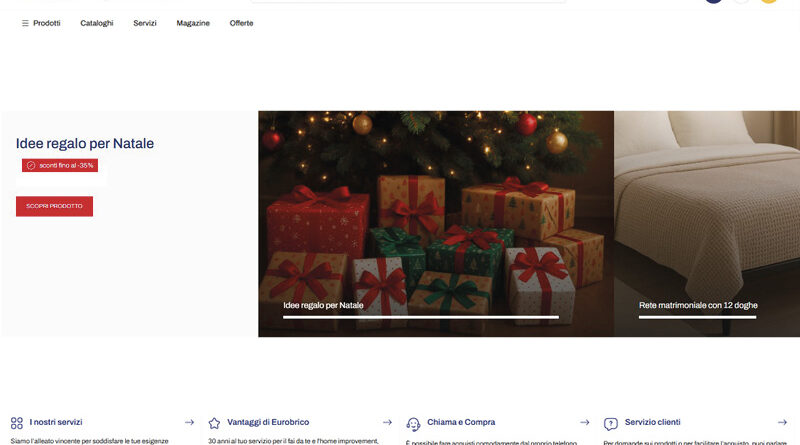Click the Servizio clienti chat bubble icon

click(x=611, y=424)
